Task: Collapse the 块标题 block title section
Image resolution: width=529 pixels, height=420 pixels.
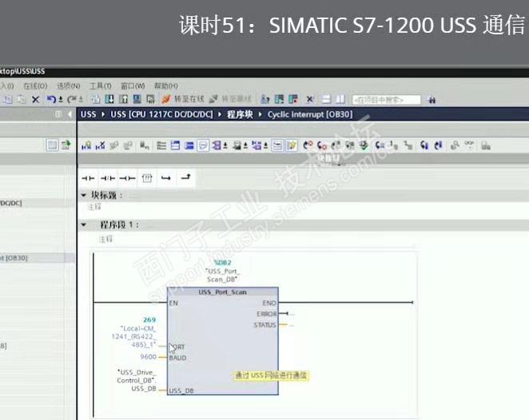Action: click(84, 195)
